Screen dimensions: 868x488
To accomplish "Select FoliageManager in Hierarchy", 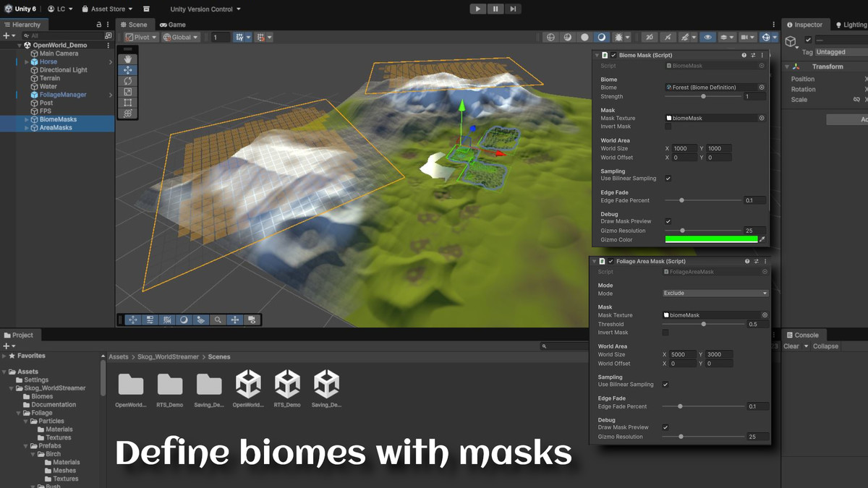I will pyautogui.click(x=62, y=95).
